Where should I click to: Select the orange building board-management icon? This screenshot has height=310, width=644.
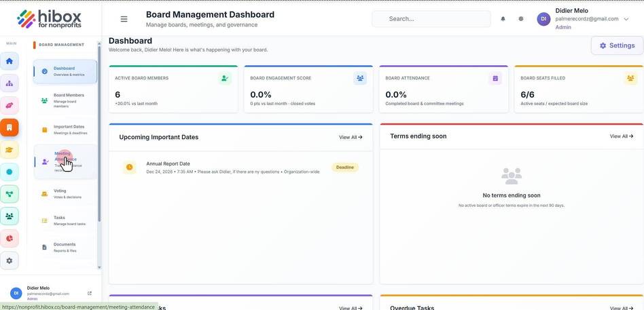pyautogui.click(x=10, y=128)
